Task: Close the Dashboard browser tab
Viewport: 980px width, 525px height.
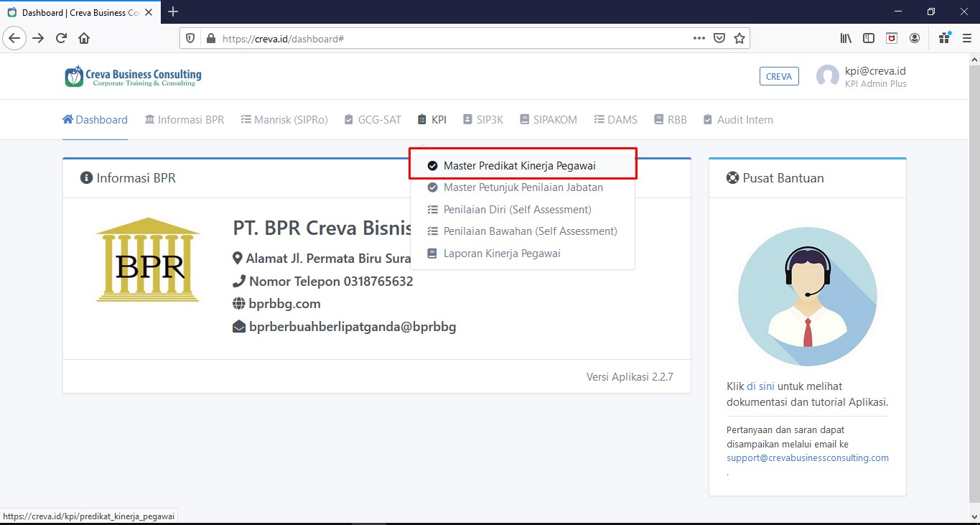Action: pyautogui.click(x=150, y=12)
